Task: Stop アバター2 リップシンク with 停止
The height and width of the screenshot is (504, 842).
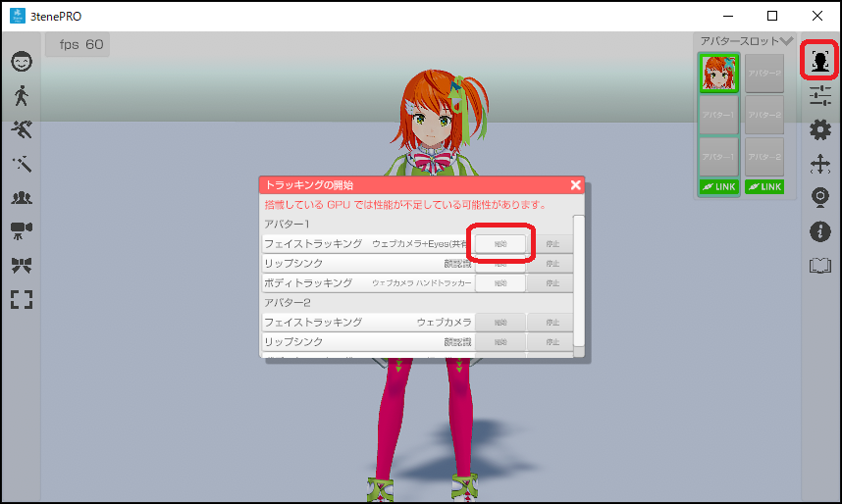Action: (553, 342)
